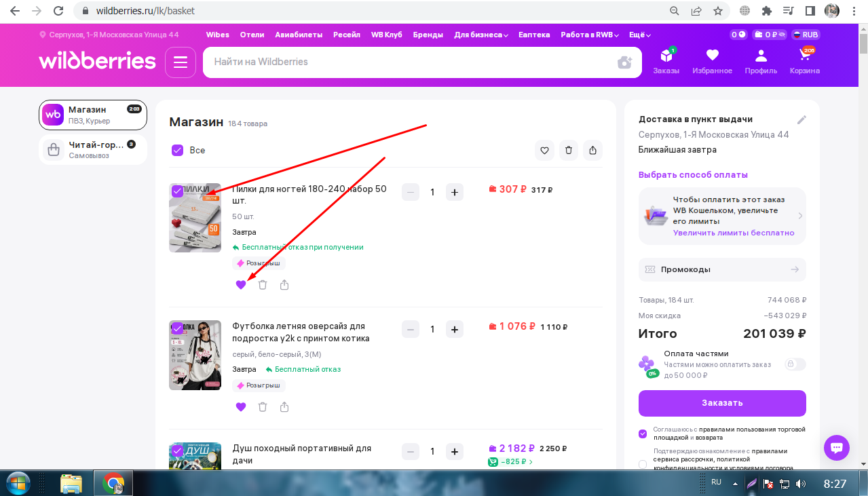Bookmark page with the star icon
The image size is (868, 496).
coord(717,11)
